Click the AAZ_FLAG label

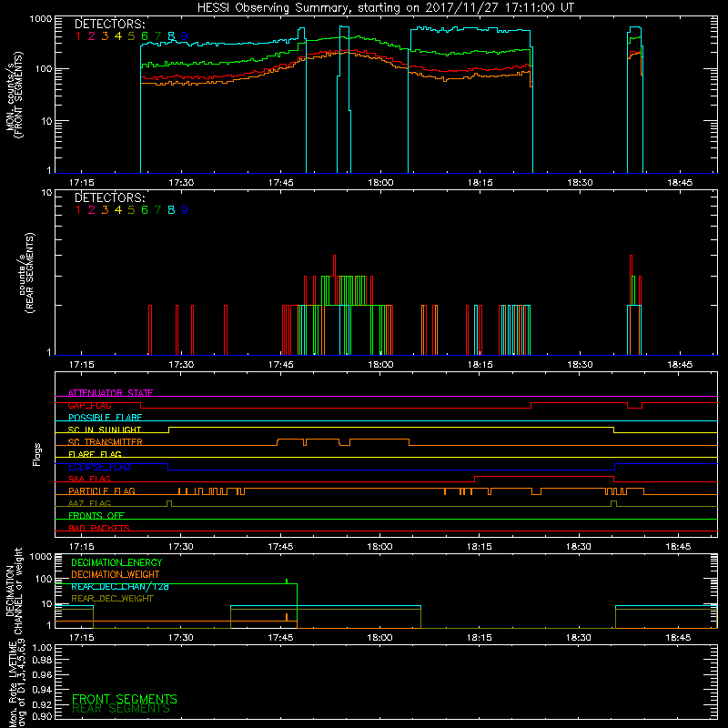click(89, 504)
